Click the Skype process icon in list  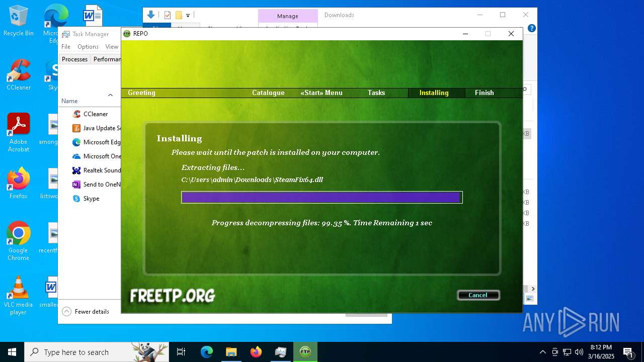click(76, 199)
